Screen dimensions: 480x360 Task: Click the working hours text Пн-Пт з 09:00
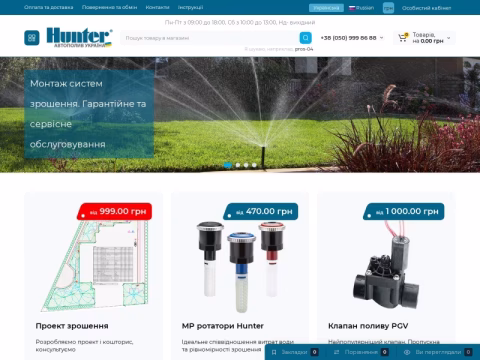click(x=240, y=22)
